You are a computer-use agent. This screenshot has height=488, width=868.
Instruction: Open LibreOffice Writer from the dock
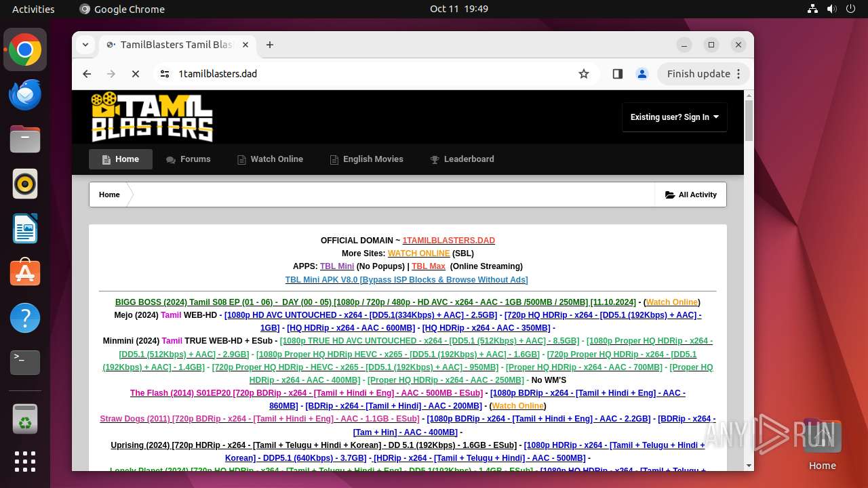[25, 228]
